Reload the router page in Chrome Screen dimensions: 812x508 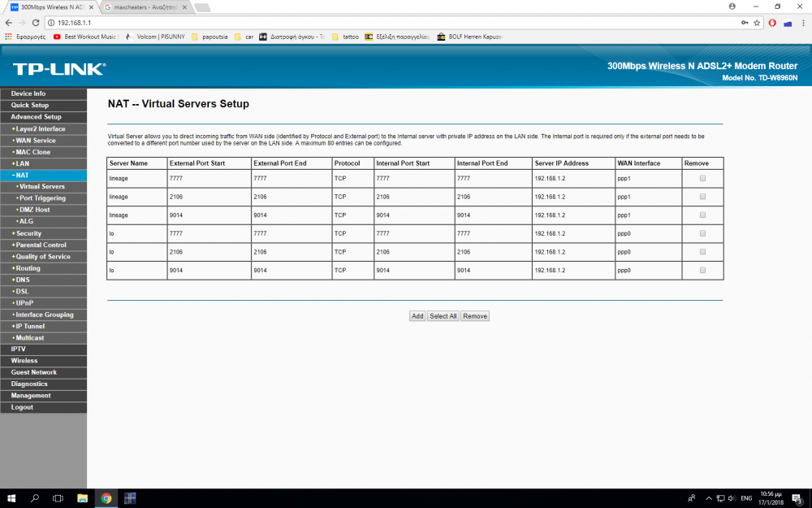click(x=36, y=23)
